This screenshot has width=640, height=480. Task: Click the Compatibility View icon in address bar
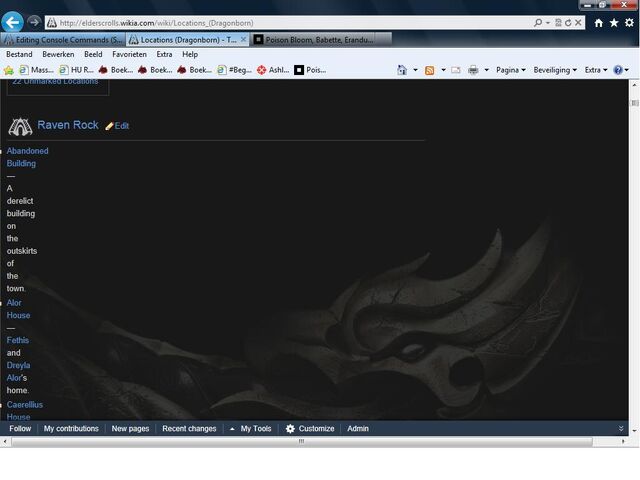click(558, 23)
